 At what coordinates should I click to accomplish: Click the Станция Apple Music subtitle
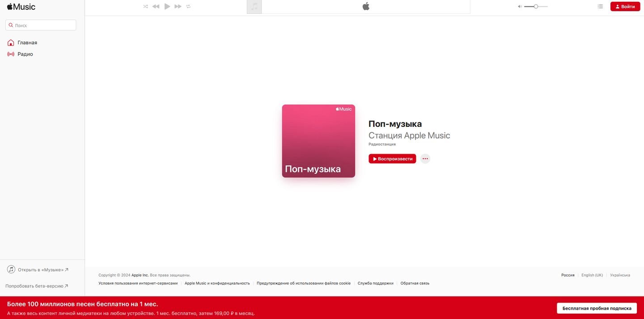(409, 135)
